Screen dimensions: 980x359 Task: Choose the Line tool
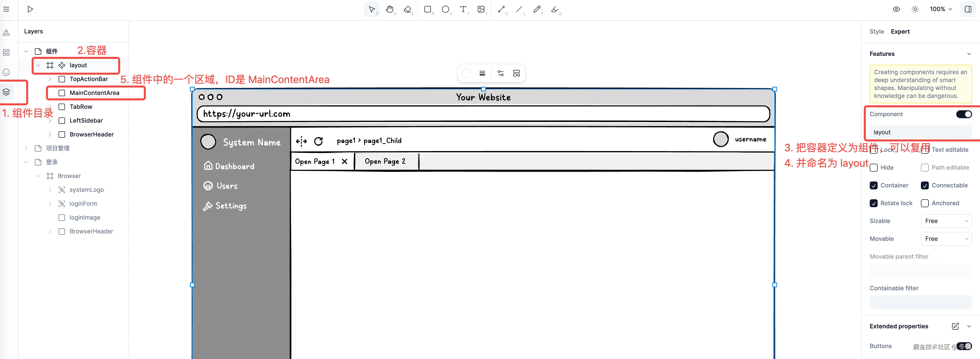(x=519, y=9)
